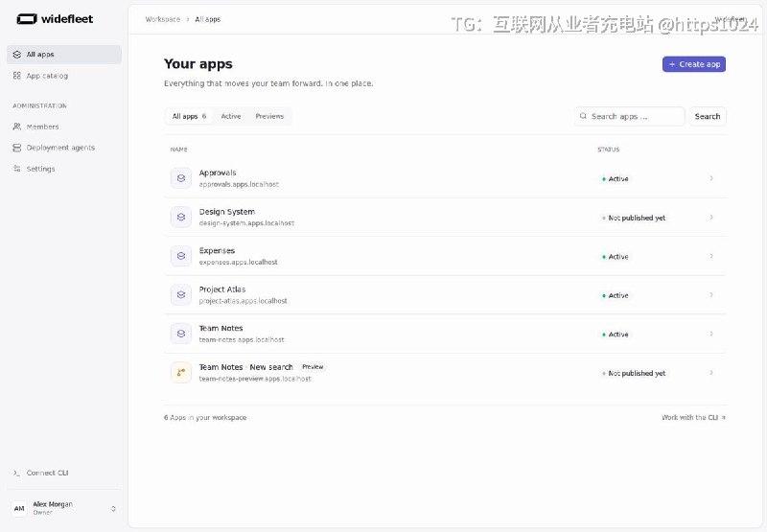This screenshot has width=767, height=532.
Task: Click the Expenses app name
Action: pyautogui.click(x=217, y=250)
